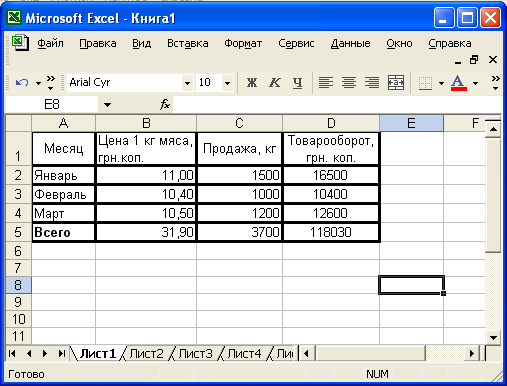This screenshot has height=386, width=507.
Task: Align cell text to the left
Action: [326, 82]
